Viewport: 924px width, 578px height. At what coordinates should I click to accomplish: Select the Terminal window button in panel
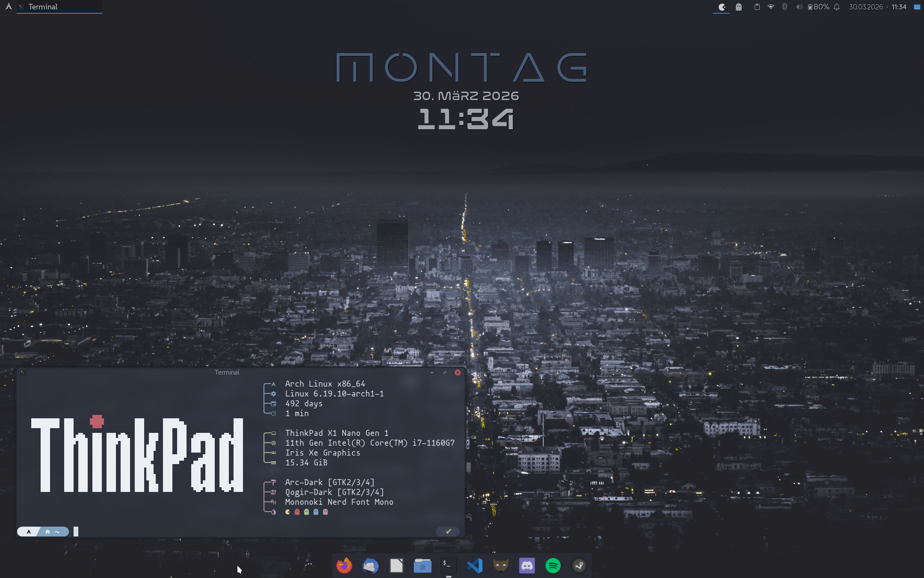[59, 7]
